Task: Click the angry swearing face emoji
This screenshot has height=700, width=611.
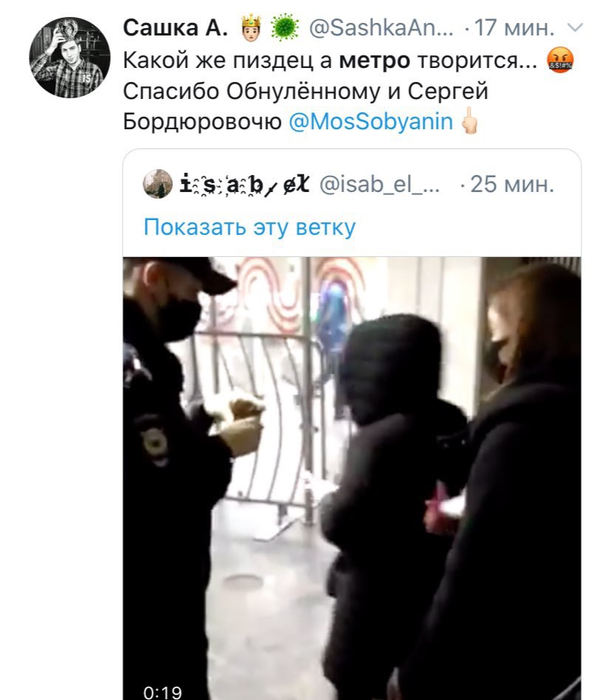Action: pos(560,60)
